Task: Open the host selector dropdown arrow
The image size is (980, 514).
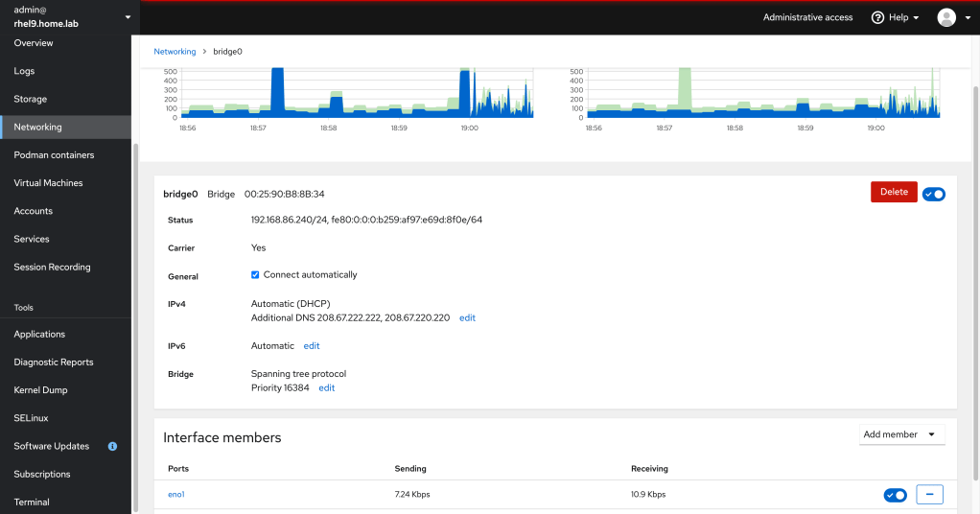Action: (128, 17)
